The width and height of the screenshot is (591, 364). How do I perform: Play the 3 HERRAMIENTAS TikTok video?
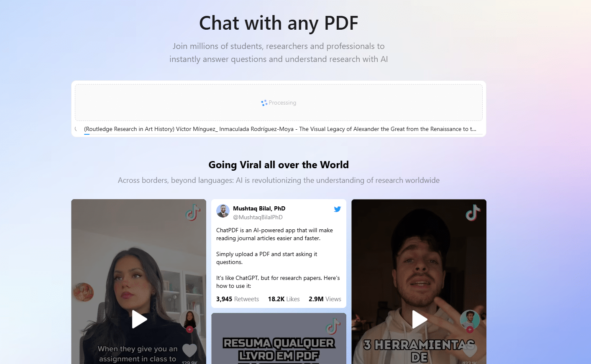(x=420, y=319)
